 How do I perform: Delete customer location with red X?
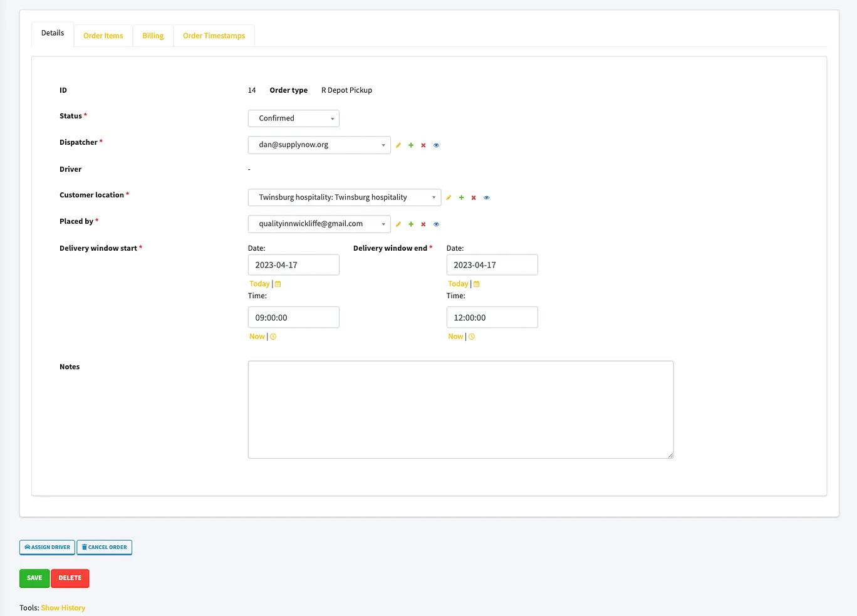pos(474,198)
